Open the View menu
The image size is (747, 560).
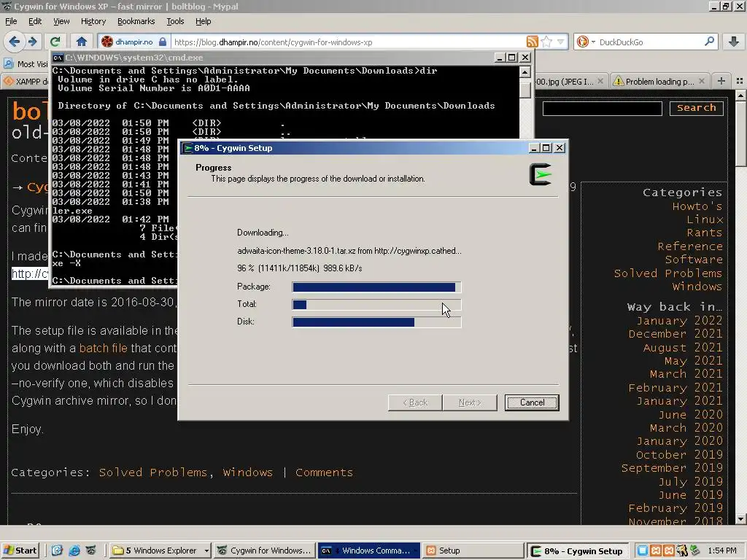coord(61,21)
